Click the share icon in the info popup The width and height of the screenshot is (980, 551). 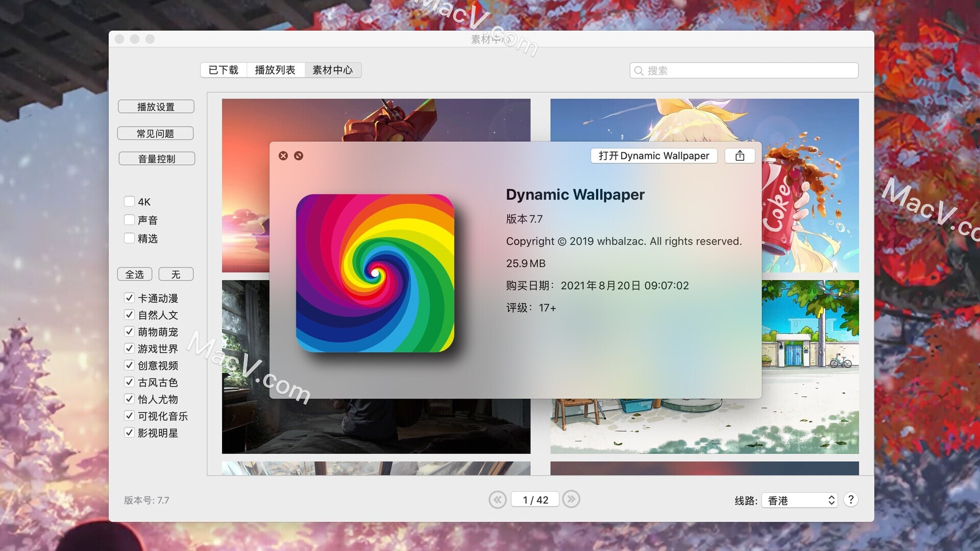740,156
